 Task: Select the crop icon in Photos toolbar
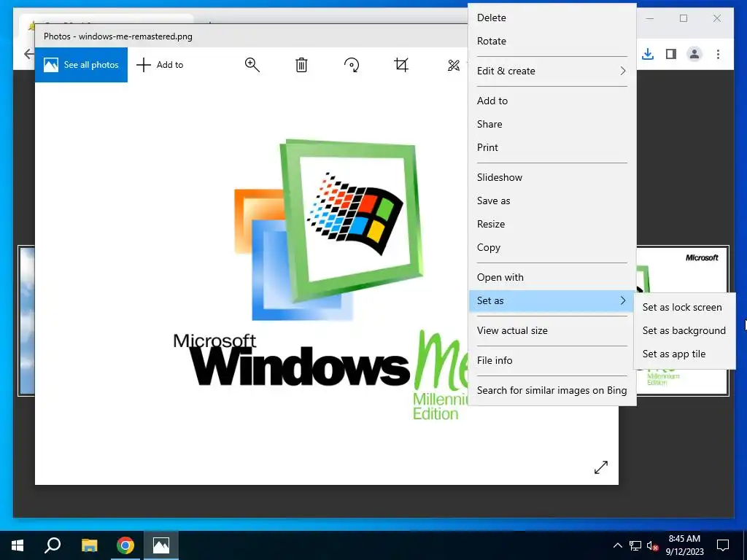[401, 65]
